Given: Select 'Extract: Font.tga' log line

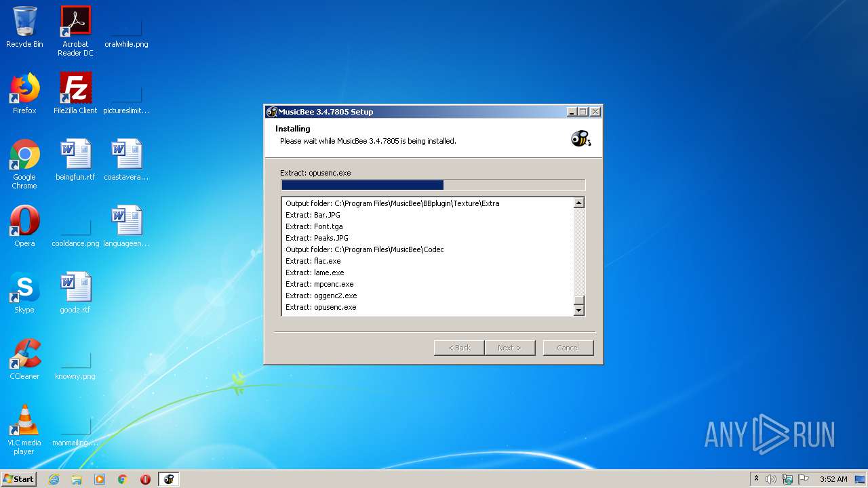Looking at the screenshot, I should [314, 226].
